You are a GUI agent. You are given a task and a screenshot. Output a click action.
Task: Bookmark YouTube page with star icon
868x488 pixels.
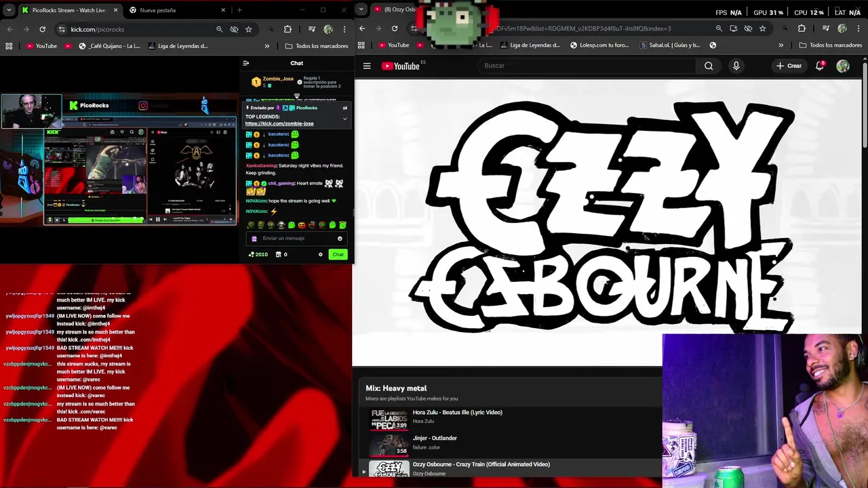click(763, 28)
